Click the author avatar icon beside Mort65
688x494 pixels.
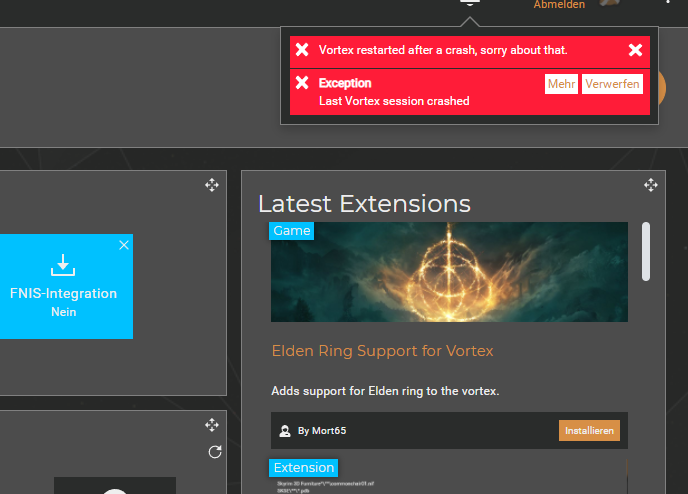point(285,431)
